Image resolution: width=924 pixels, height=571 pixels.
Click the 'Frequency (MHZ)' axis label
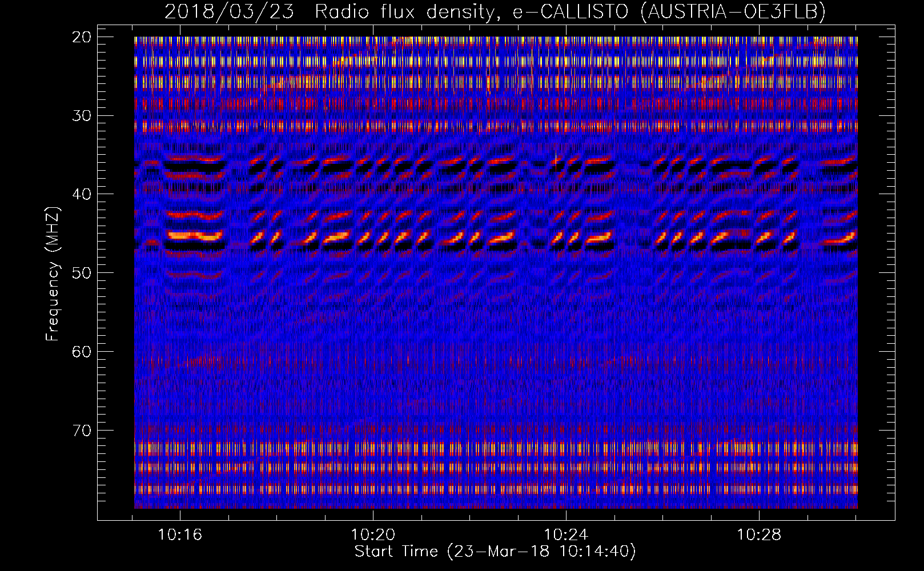[53, 274]
